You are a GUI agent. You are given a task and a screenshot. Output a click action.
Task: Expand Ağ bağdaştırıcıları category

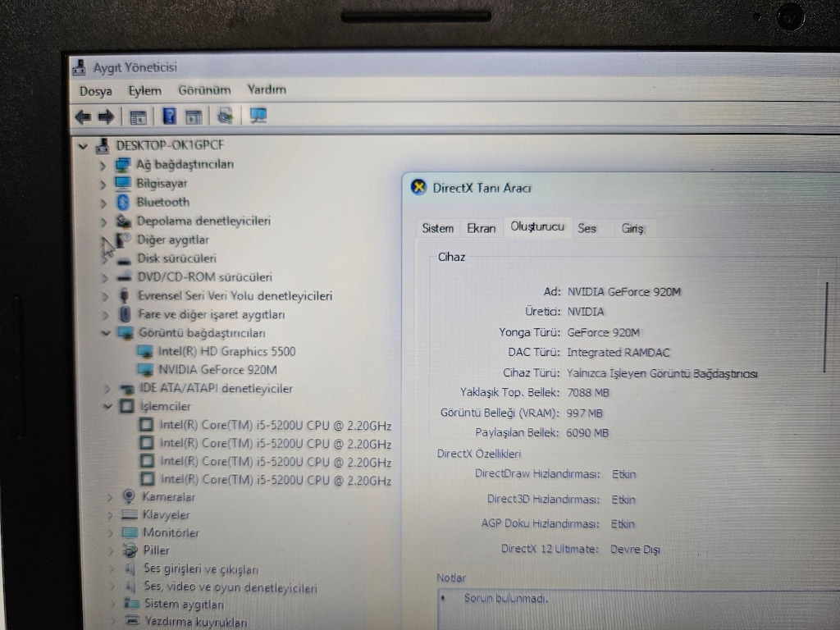point(103,166)
